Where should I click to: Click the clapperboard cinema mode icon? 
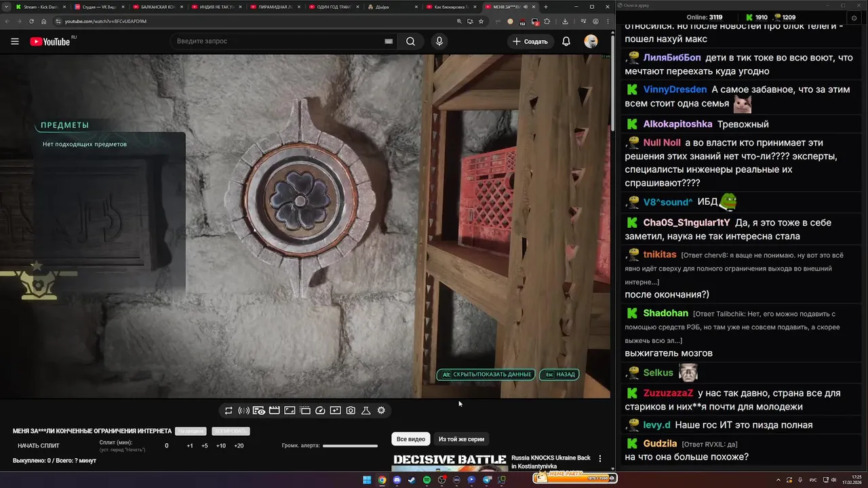click(x=275, y=410)
